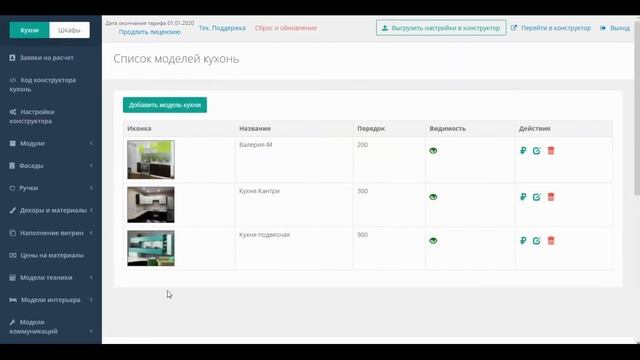
Task: Open price settings for Кухня подвесная
Action: coord(523,240)
